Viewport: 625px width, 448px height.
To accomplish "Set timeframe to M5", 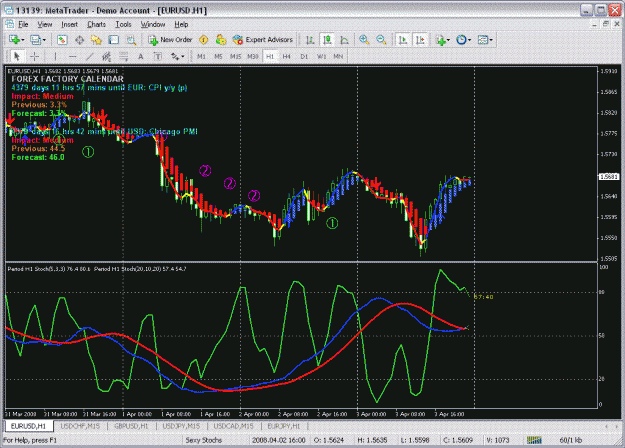I will click(x=218, y=57).
